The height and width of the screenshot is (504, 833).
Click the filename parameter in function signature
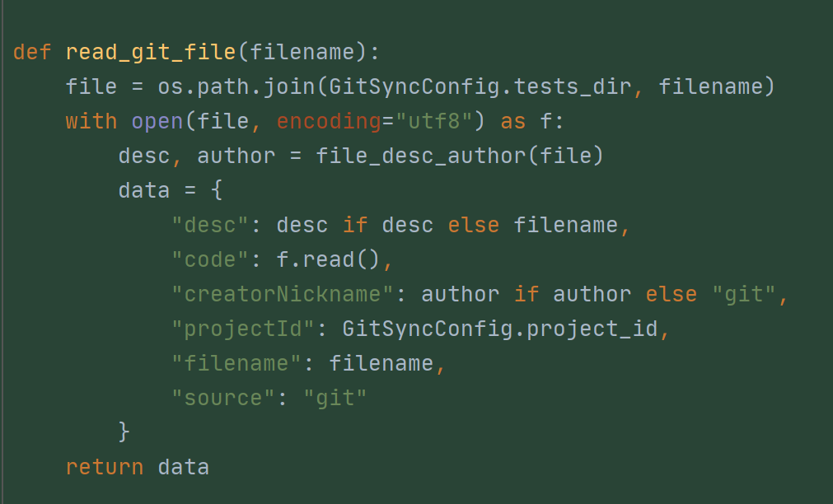tap(302, 52)
